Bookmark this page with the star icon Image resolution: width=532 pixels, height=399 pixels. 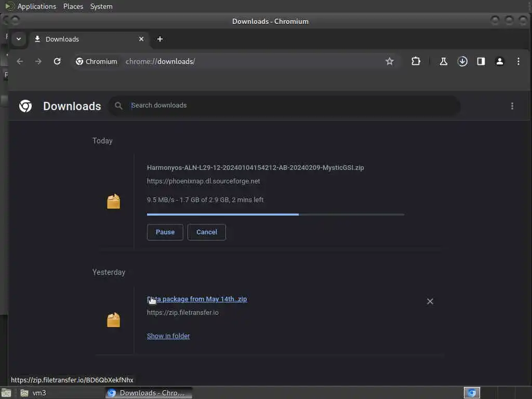[x=390, y=61]
